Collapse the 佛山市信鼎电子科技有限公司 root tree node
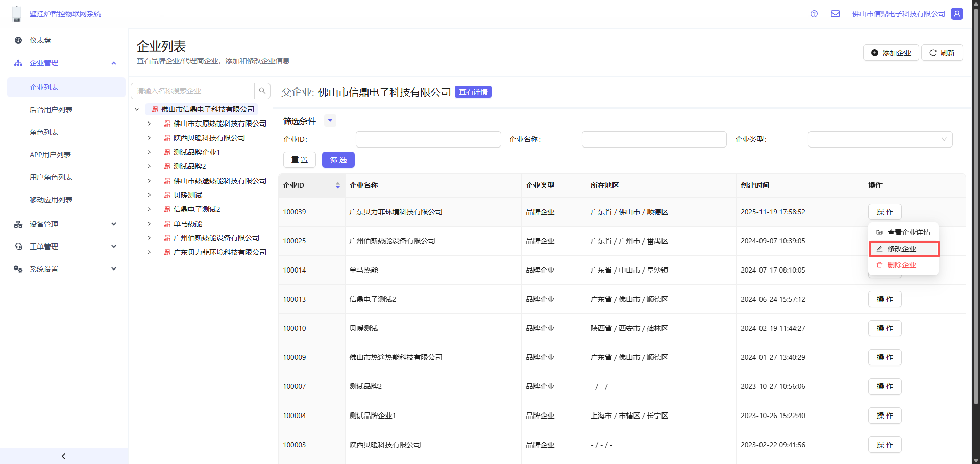The height and width of the screenshot is (464, 980). pos(137,109)
